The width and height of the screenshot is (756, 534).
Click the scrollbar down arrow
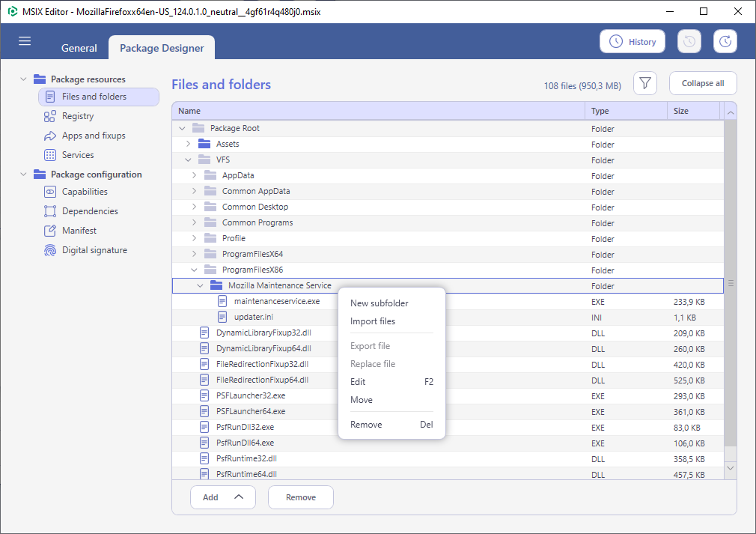731,468
